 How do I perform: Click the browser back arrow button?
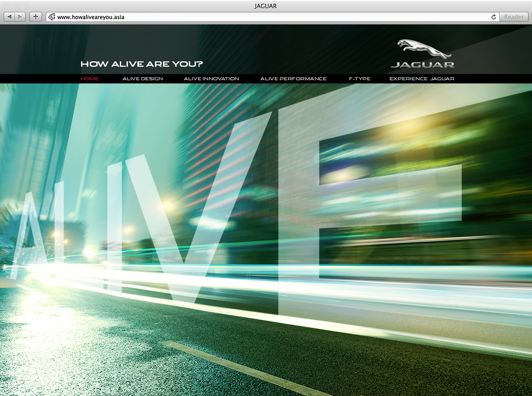pos(9,17)
